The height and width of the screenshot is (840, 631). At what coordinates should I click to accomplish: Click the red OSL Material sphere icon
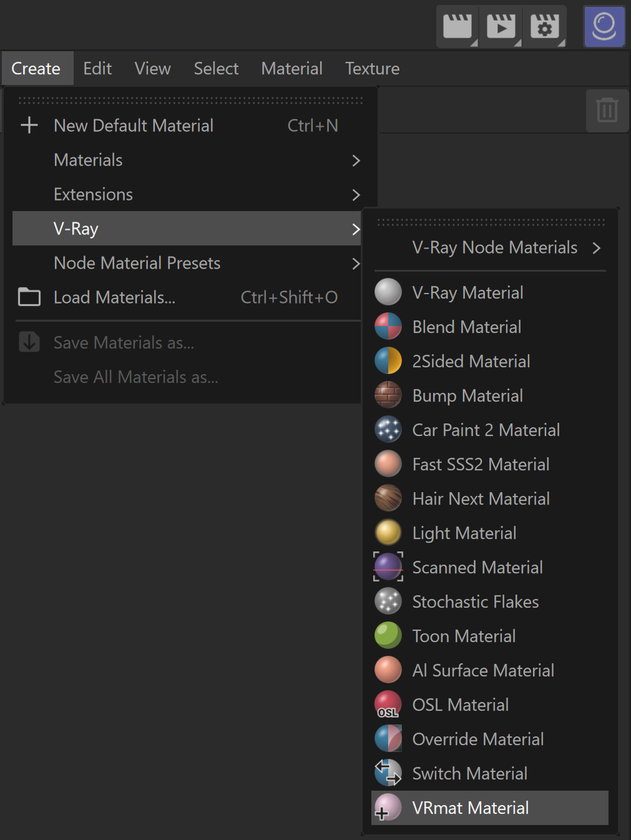(x=388, y=704)
